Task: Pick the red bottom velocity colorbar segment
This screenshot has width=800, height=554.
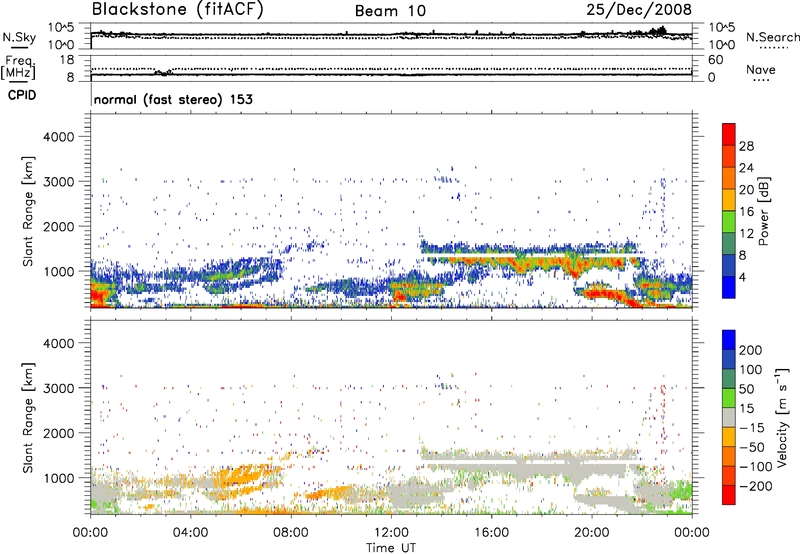Action: (729, 495)
